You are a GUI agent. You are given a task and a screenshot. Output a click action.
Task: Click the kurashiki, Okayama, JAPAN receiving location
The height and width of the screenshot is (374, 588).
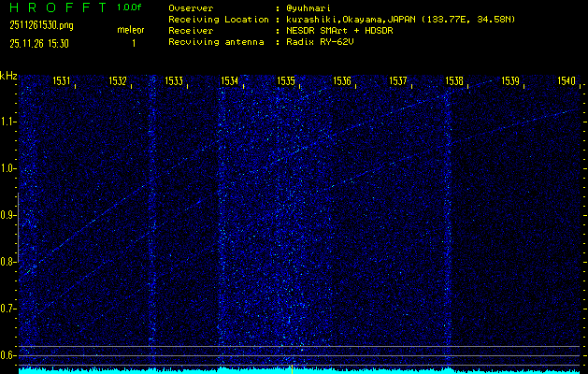pos(400,20)
